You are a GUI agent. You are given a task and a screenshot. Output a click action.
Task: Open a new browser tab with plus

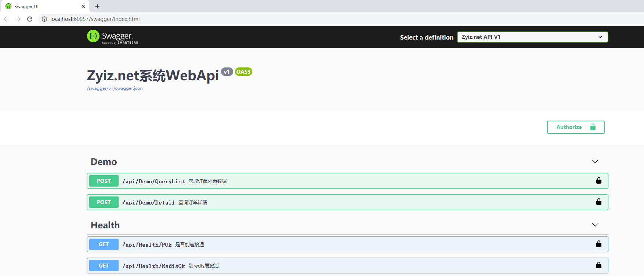pyautogui.click(x=97, y=6)
